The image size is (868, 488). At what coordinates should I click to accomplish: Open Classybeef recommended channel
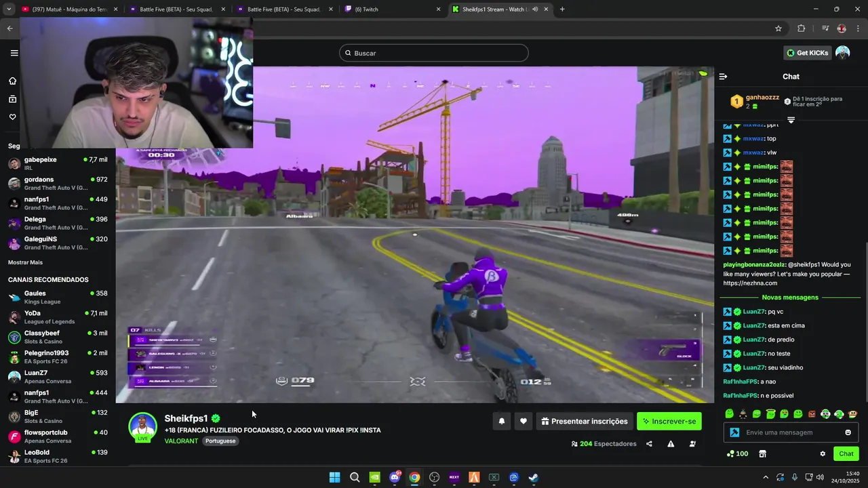tap(58, 337)
